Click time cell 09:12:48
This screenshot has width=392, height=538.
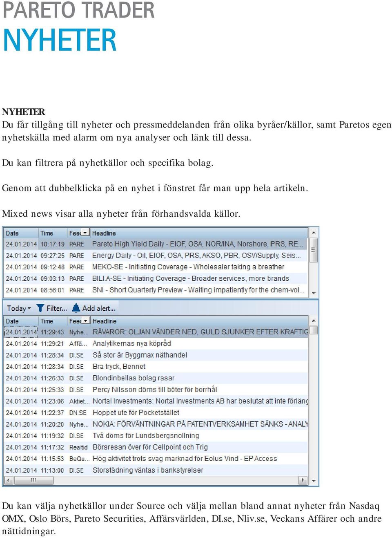52,267
